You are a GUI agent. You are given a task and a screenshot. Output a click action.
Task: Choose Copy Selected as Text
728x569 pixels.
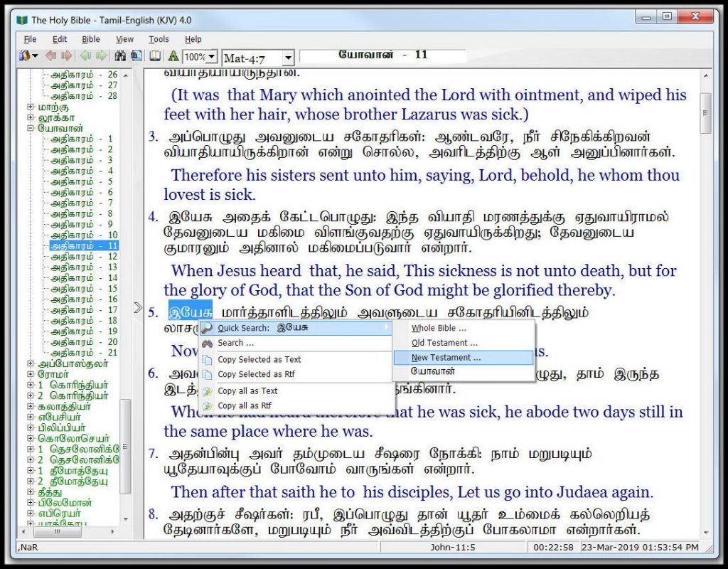pyautogui.click(x=296, y=359)
